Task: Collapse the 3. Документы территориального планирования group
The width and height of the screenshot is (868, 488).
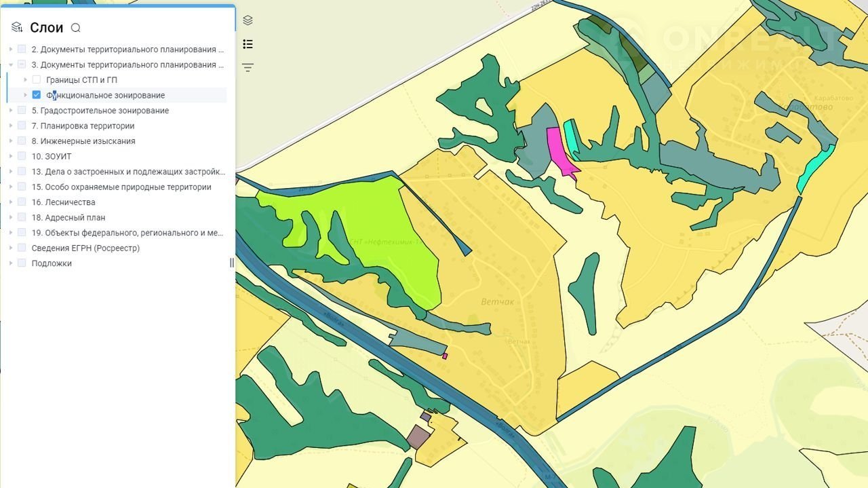Action: pos(11,65)
